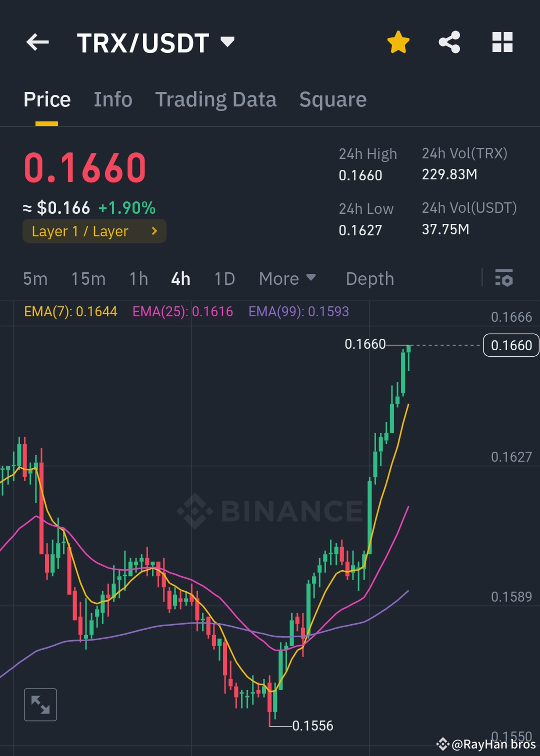Viewport: 540px width, 756px height.
Task: Open the Depth view
Action: click(369, 279)
